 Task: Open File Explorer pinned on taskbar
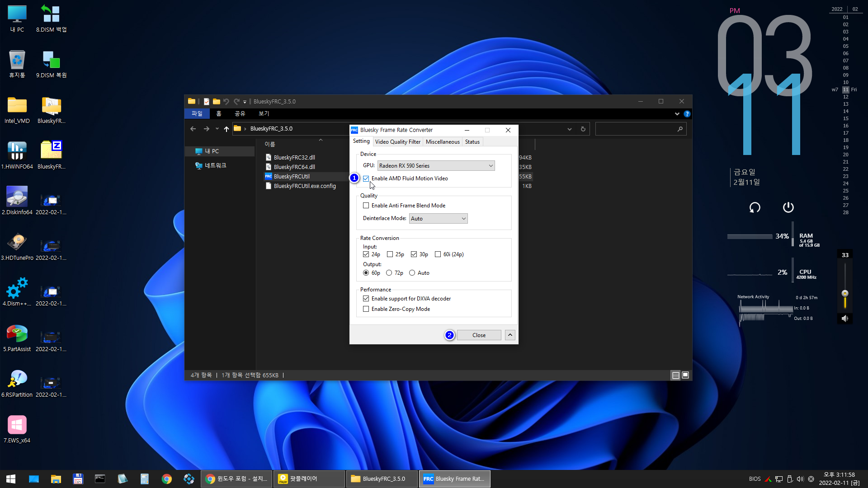(x=56, y=479)
